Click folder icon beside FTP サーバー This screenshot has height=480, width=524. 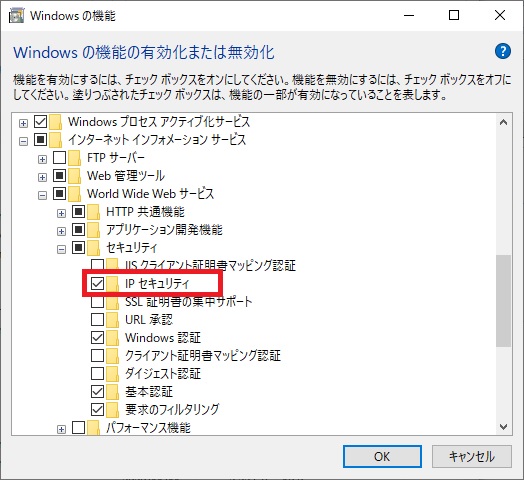coord(75,158)
